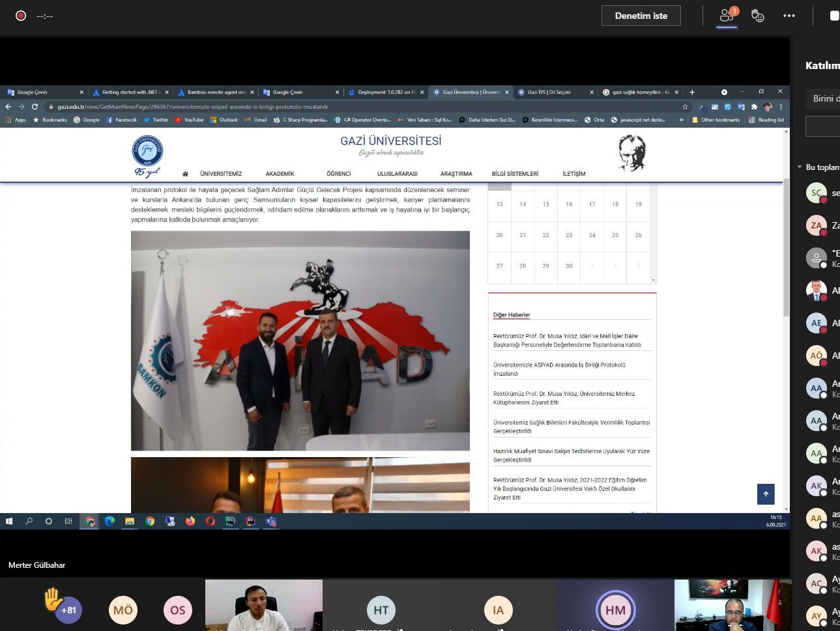Expand bookmarks overflow chevron »
Screen dimensions: 840x631
click(682, 120)
